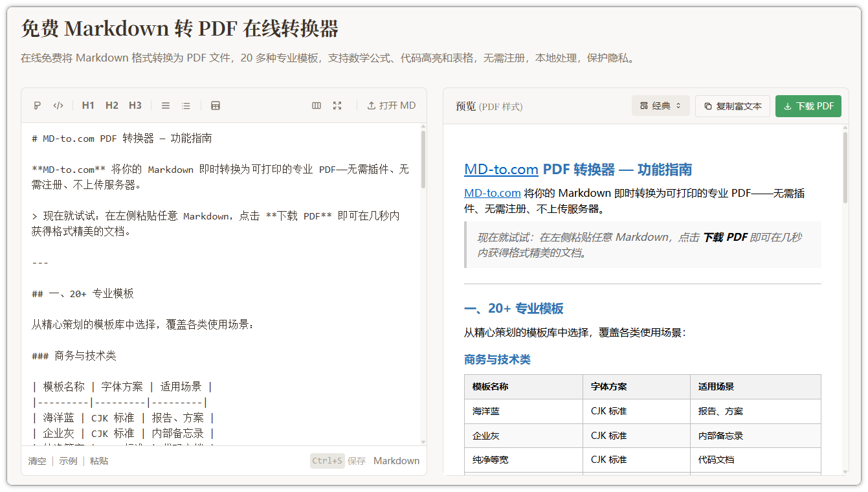Open the MD-to.com link in preview heading
Viewport: 868px width, 492px height.
(501, 170)
